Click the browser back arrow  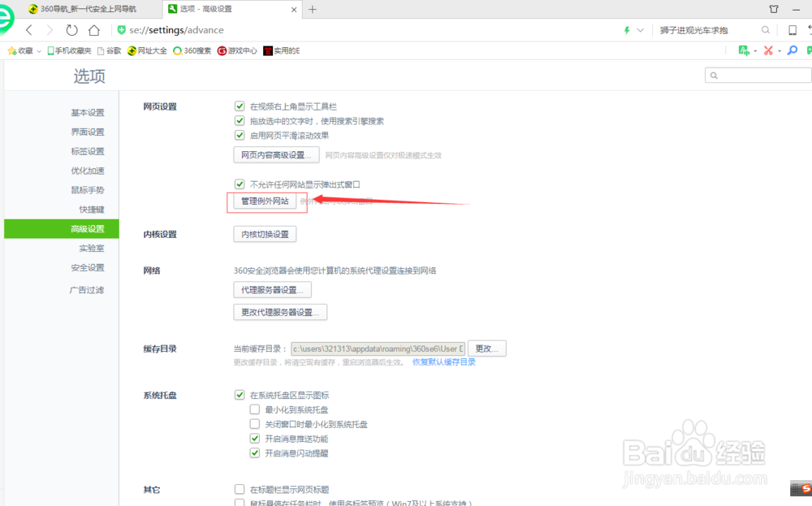pyautogui.click(x=29, y=30)
